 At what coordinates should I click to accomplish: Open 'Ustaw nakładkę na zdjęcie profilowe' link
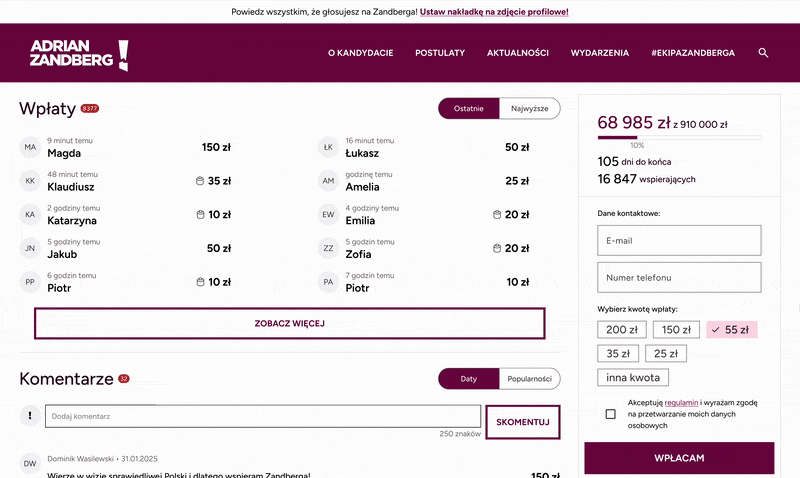(494, 12)
